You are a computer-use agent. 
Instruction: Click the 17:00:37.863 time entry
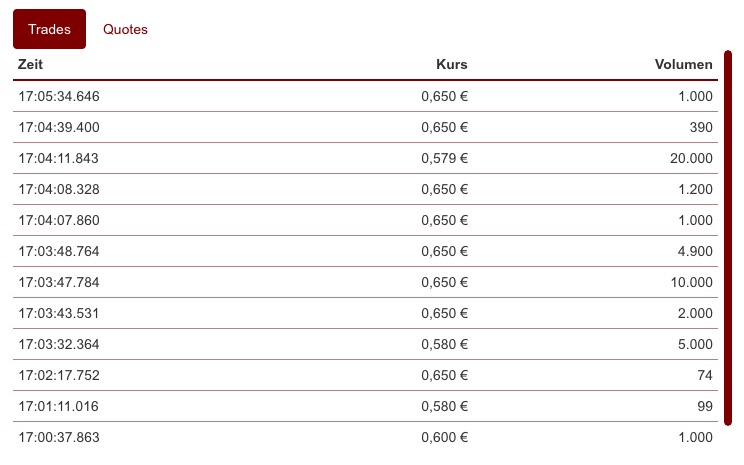pos(59,437)
